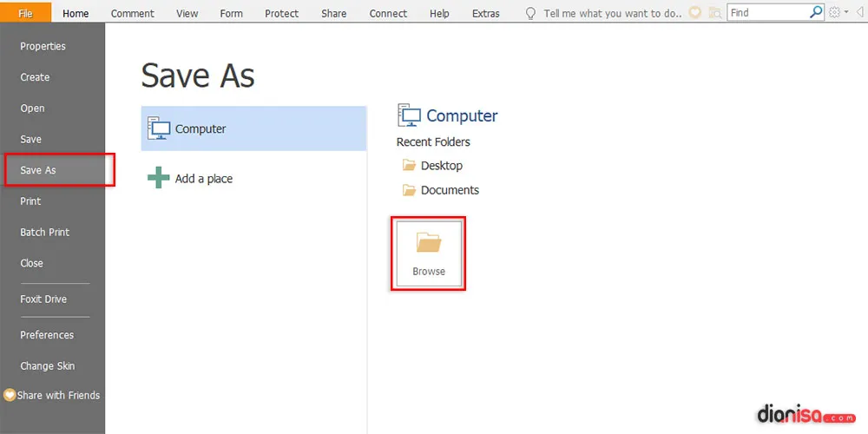Select Change Skin in the sidebar

click(47, 366)
